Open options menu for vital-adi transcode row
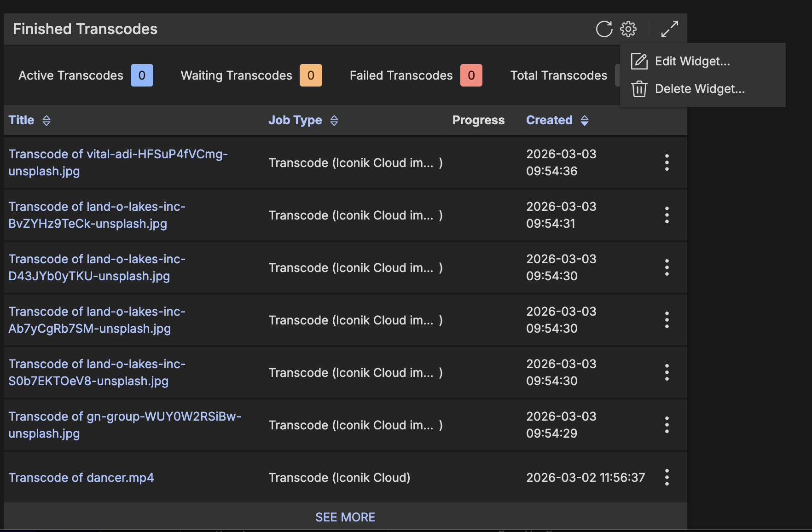Viewport: 812px width, 532px height. click(x=667, y=162)
